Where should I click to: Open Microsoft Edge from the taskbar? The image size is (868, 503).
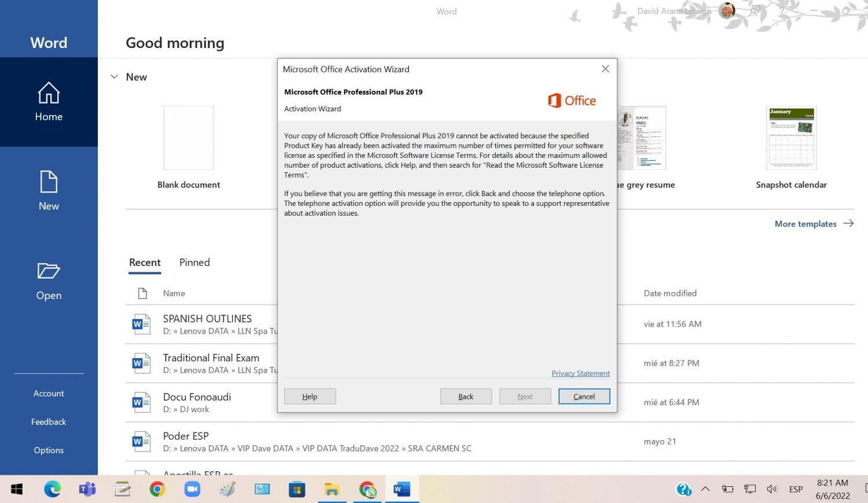[53, 489]
